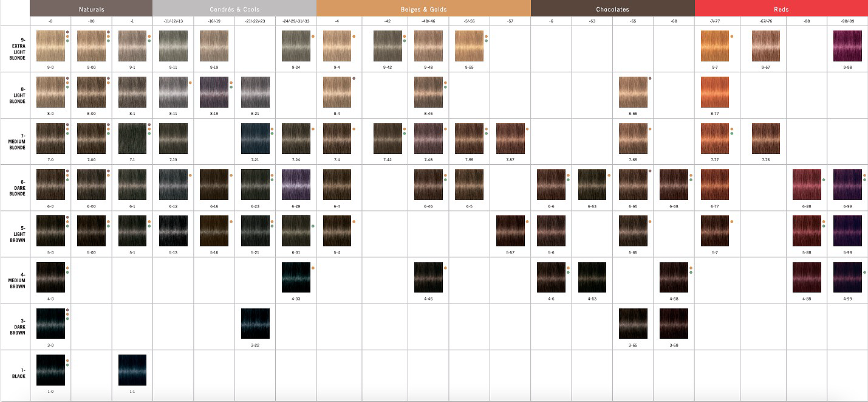This screenshot has width=868, height=402.
Task: Choose the Chocolates category header
Action: pyautogui.click(x=612, y=9)
